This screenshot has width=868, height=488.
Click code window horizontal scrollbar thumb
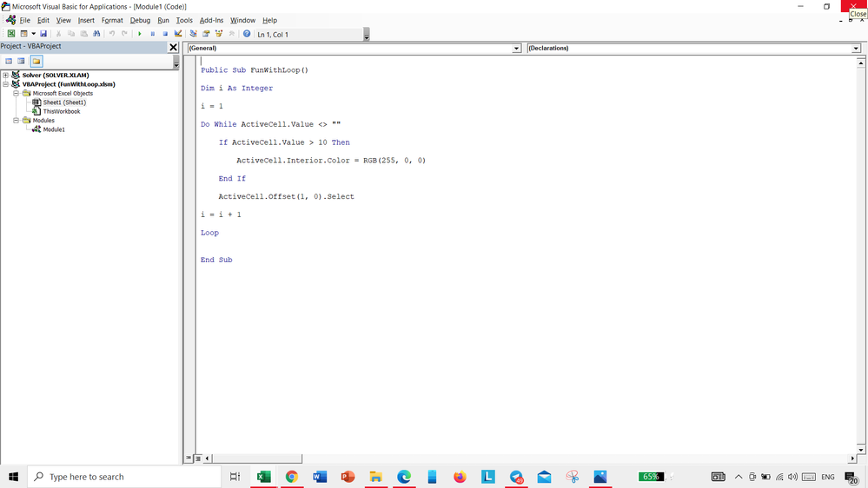257,458
